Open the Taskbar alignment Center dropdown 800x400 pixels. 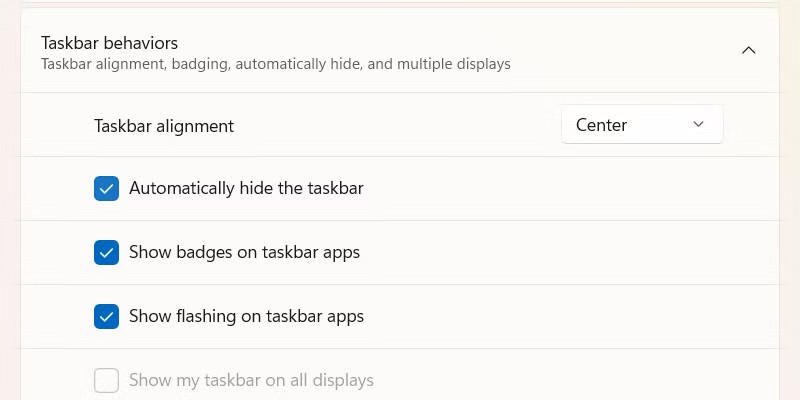point(641,125)
